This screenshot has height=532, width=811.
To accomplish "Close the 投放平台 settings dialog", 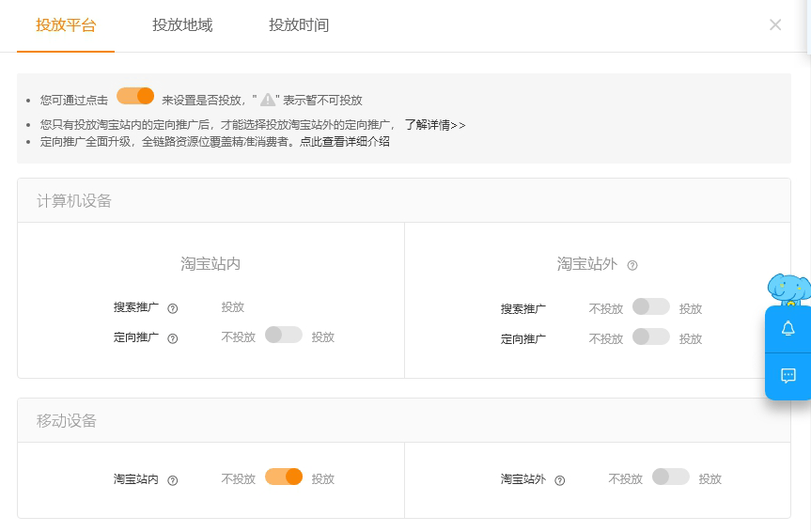I will pos(775,25).
